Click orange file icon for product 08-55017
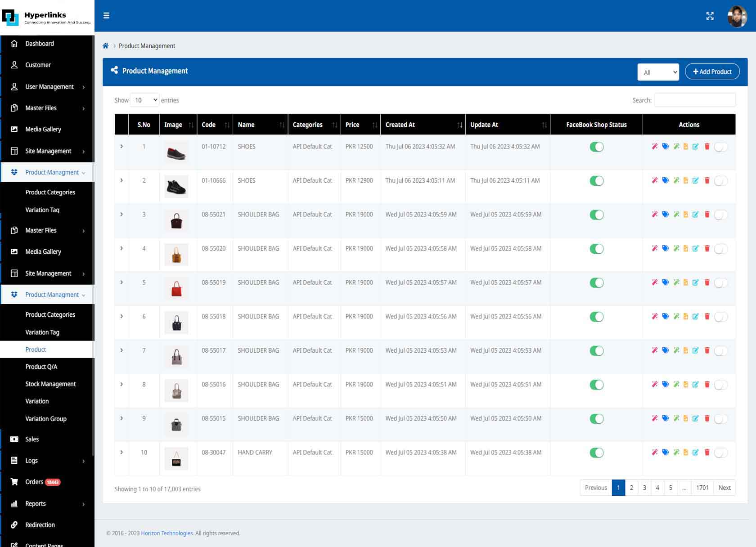 pos(686,350)
